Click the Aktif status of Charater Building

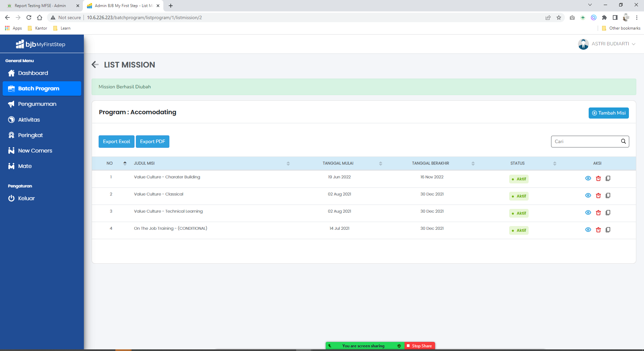point(519,179)
